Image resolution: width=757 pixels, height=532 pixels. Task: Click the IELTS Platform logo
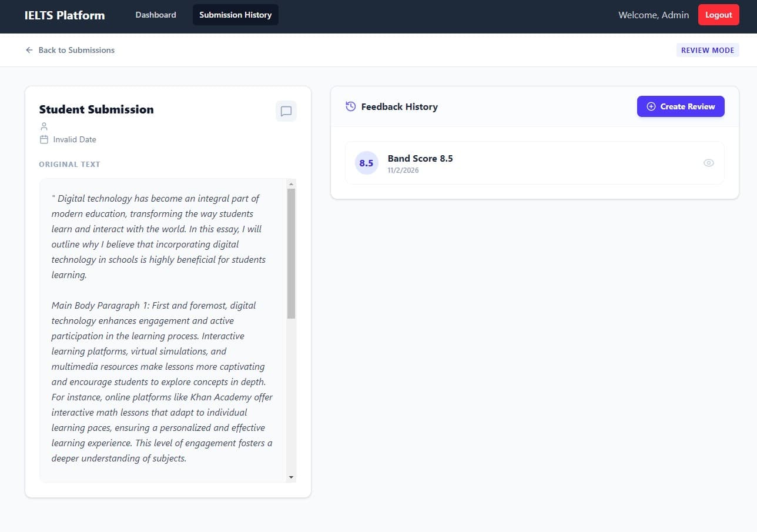(x=65, y=15)
